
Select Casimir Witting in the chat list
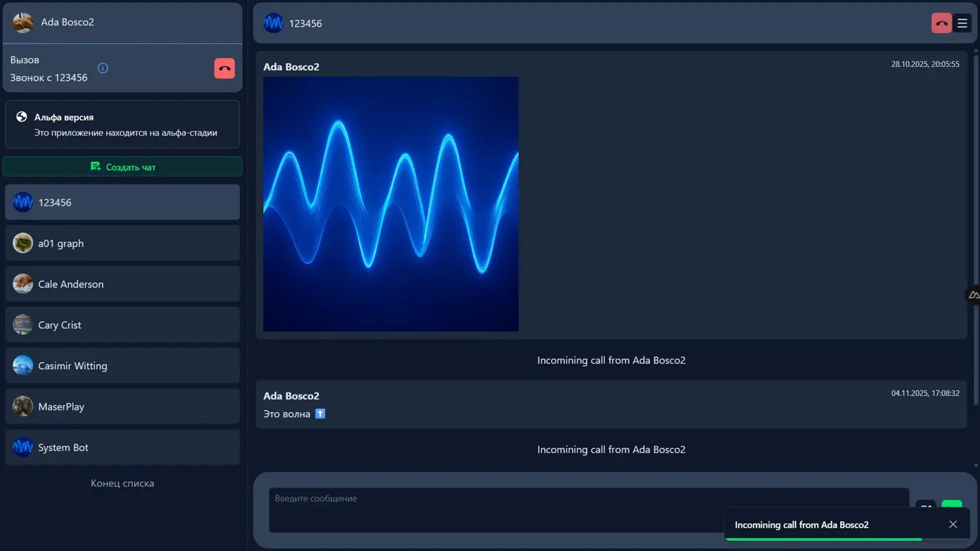(x=123, y=365)
